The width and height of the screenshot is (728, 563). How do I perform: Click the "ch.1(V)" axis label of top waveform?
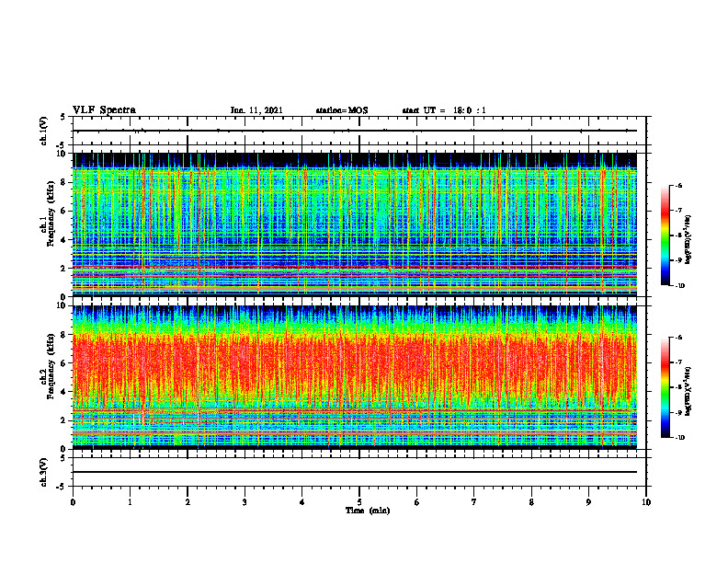point(44,131)
